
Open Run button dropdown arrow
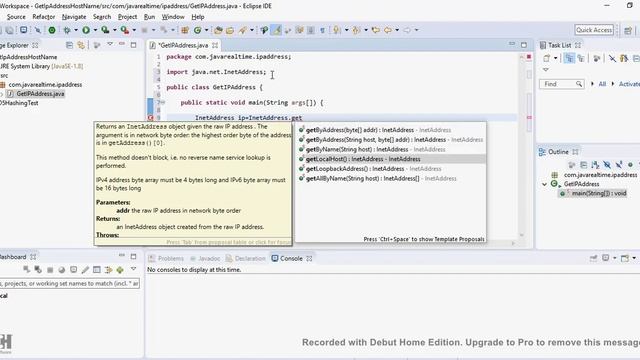click(x=95, y=30)
